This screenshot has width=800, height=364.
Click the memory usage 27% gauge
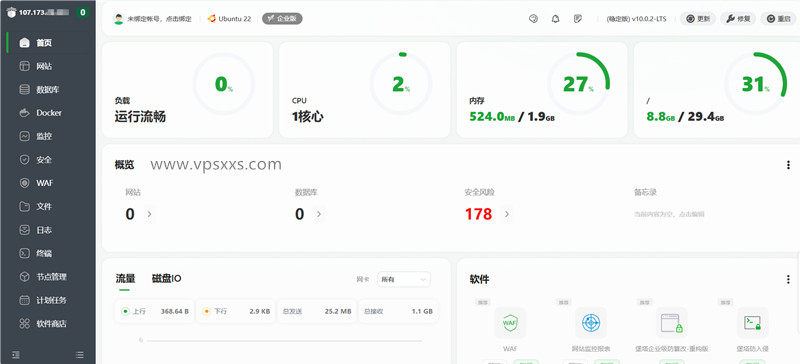(x=579, y=84)
